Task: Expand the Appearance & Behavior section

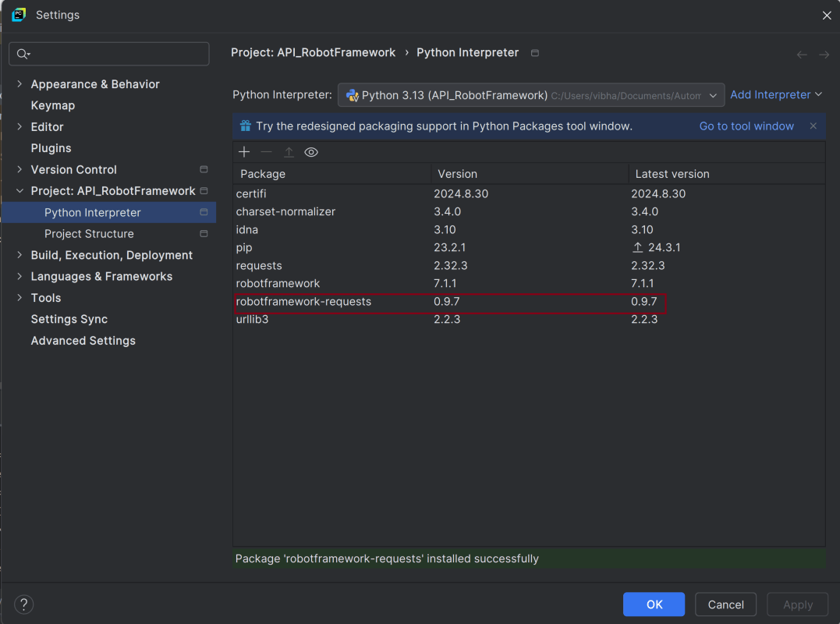Action: coord(19,84)
